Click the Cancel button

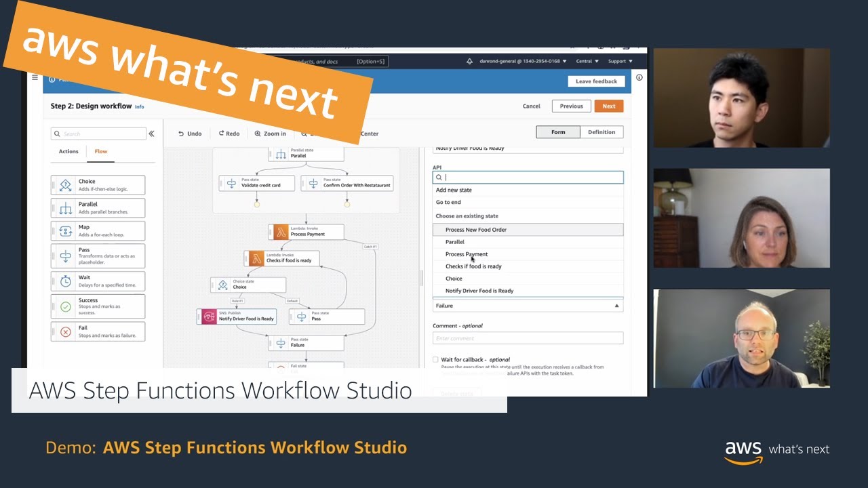click(x=532, y=106)
